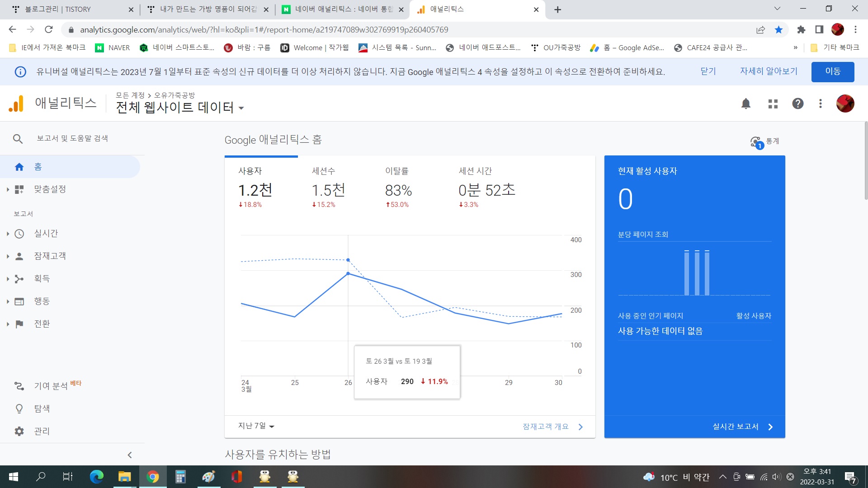Click the Analytics logo

(x=16, y=104)
